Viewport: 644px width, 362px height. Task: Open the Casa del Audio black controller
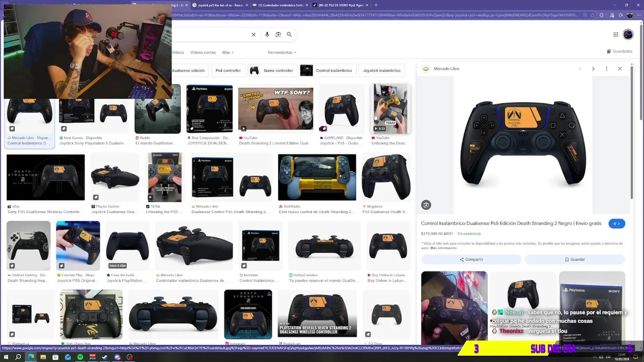pyautogui.click(x=127, y=246)
